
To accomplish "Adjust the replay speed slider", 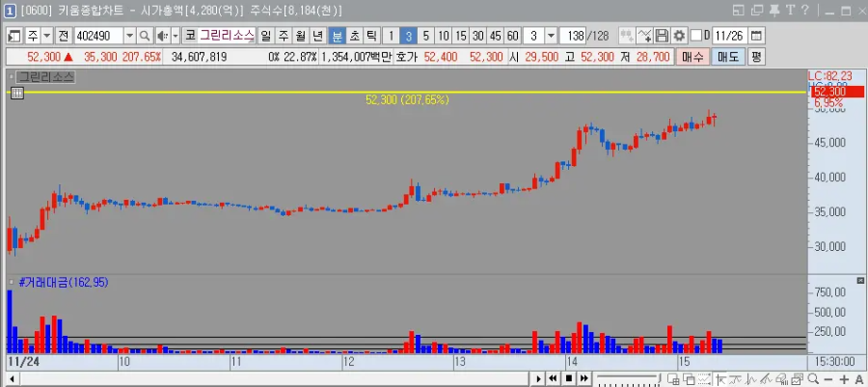I will coord(628,378).
